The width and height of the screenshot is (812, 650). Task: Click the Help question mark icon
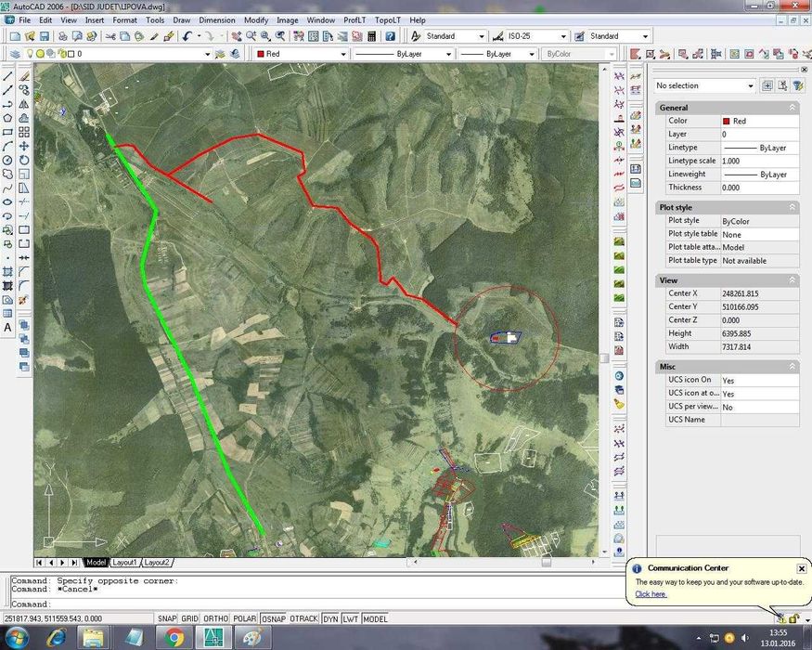(x=391, y=36)
